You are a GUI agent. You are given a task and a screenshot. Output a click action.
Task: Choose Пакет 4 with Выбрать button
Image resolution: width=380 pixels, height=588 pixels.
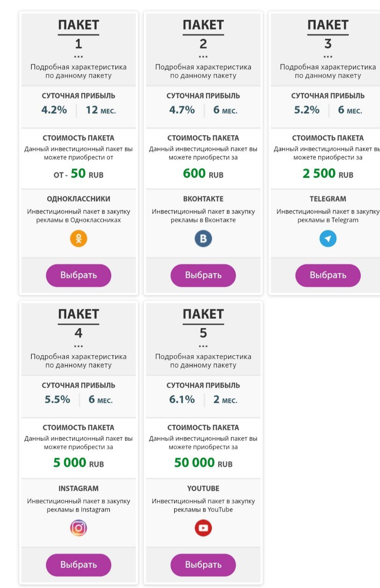[79, 565]
